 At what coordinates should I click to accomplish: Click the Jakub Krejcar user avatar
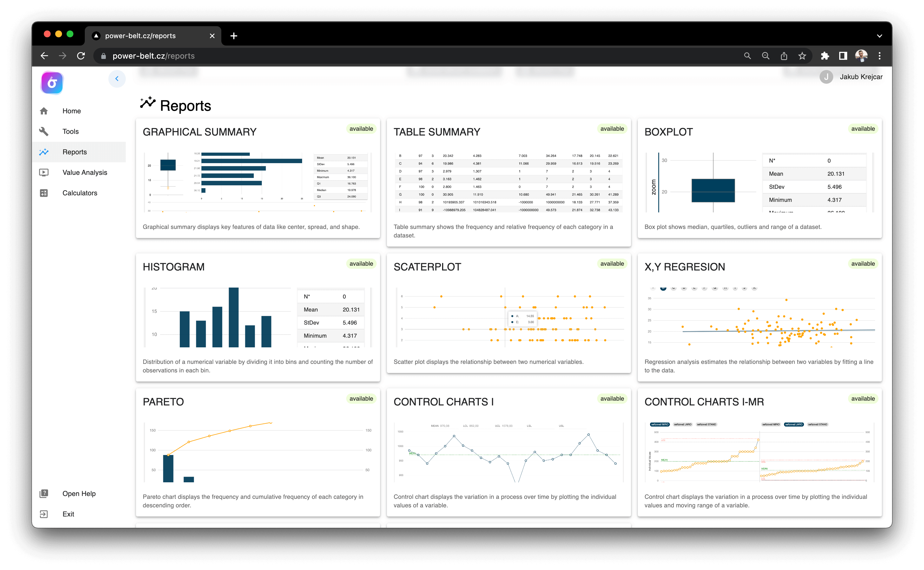pyautogui.click(x=826, y=77)
